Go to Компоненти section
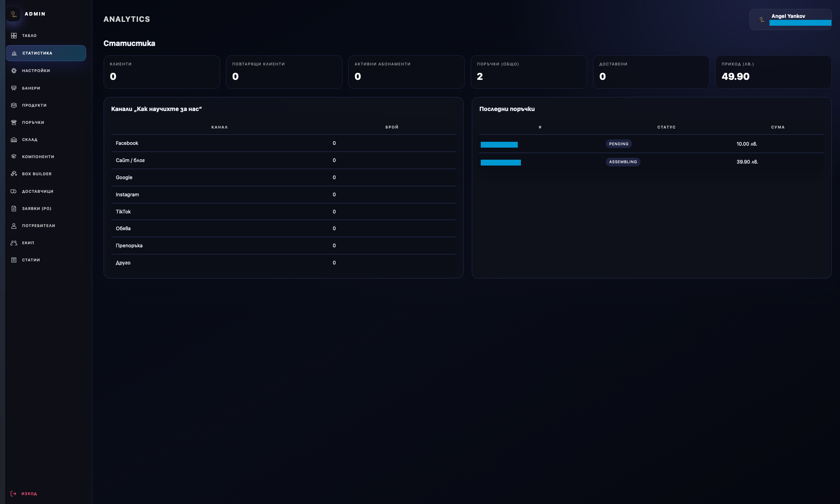 click(38, 157)
